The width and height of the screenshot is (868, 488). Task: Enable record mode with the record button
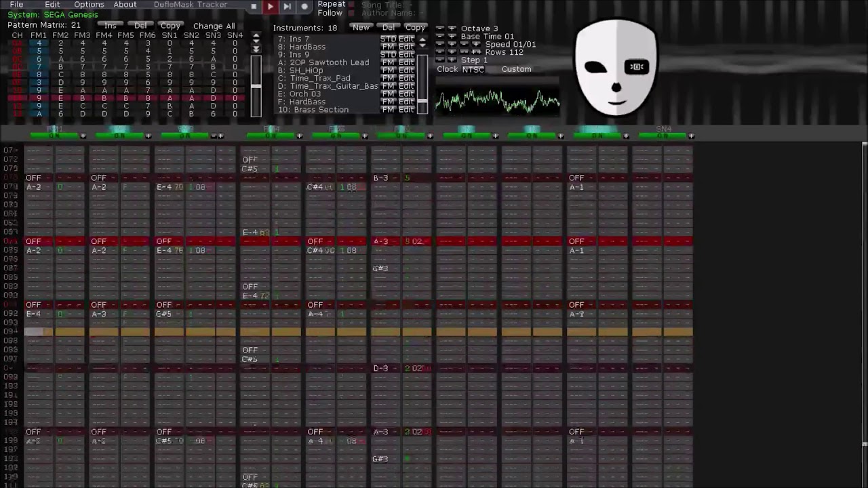tap(304, 7)
